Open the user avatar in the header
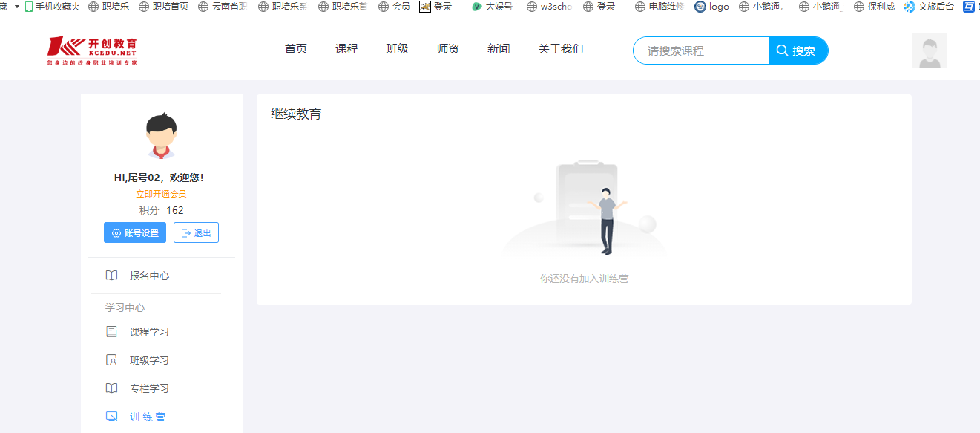This screenshot has width=980, height=433. tap(930, 51)
